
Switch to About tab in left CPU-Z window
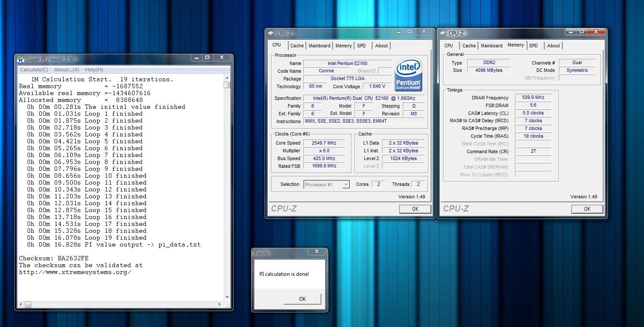(x=381, y=46)
